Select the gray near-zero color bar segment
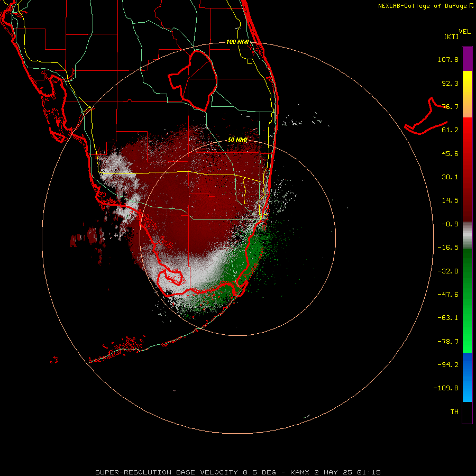 click(x=467, y=235)
